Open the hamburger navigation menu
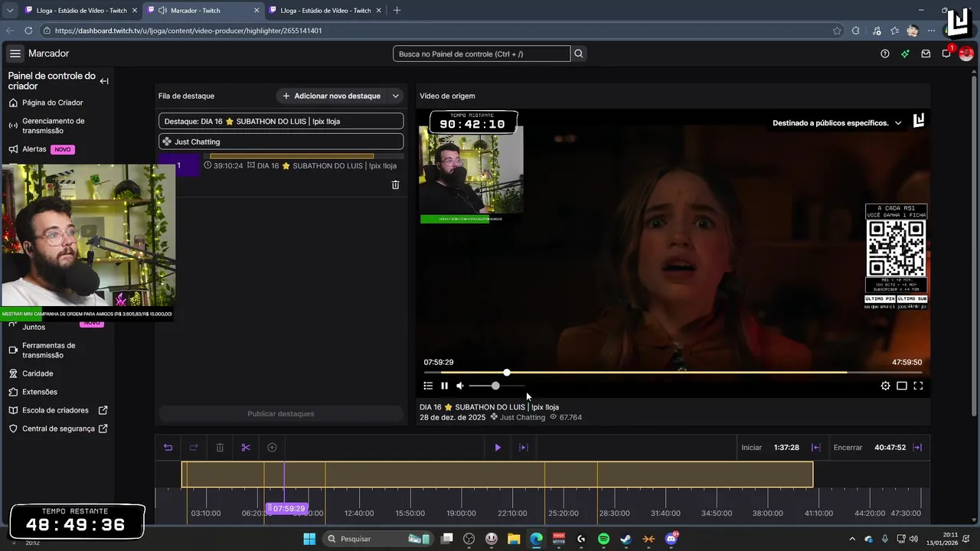This screenshot has height=551, width=980. click(15, 54)
